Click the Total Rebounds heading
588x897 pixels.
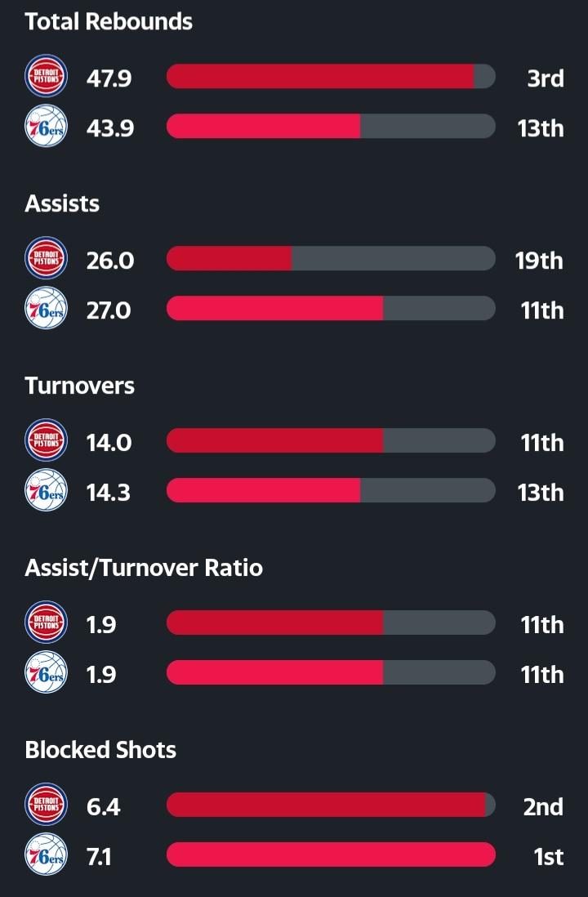click(109, 21)
